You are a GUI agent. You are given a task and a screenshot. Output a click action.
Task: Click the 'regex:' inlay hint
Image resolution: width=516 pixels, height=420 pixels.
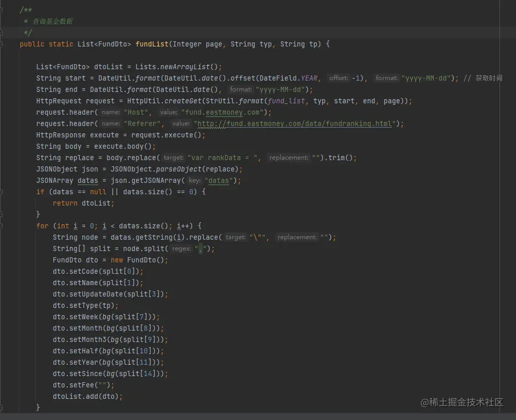point(181,248)
